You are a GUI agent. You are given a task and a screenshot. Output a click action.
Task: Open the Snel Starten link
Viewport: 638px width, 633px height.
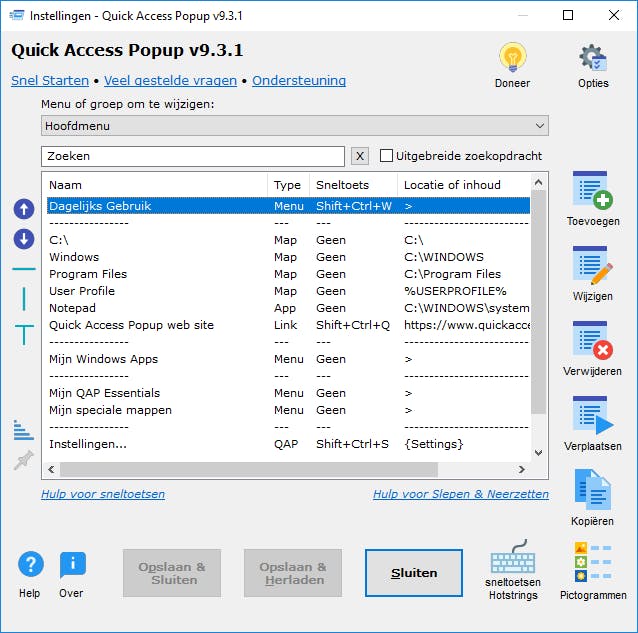50,81
